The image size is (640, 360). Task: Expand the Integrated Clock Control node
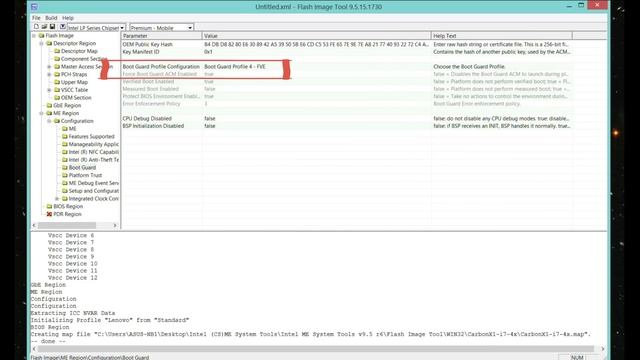pyautogui.click(x=57, y=198)
